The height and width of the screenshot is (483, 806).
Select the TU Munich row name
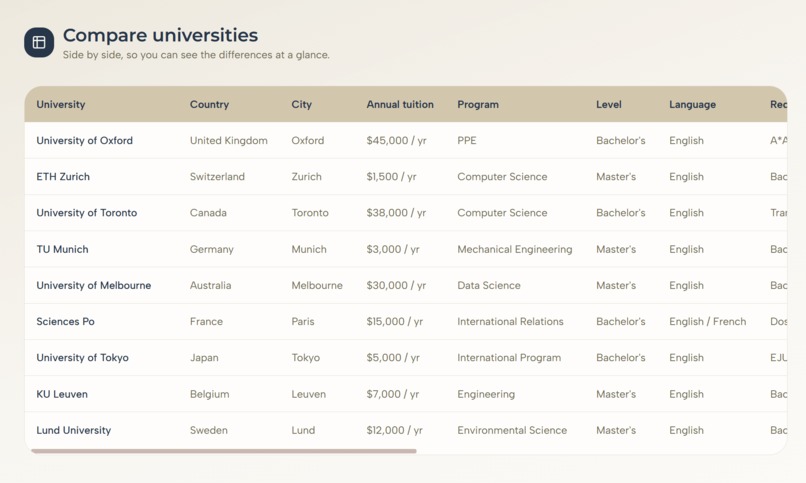tap(62, 249)
